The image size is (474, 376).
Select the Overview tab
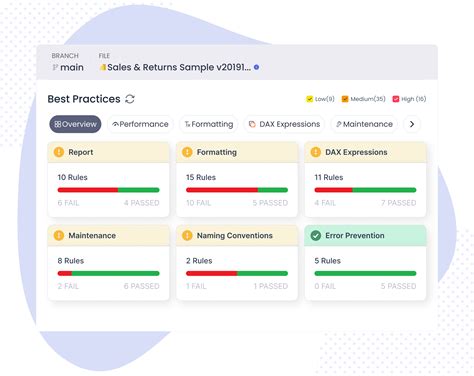click(x=75, y=124)
